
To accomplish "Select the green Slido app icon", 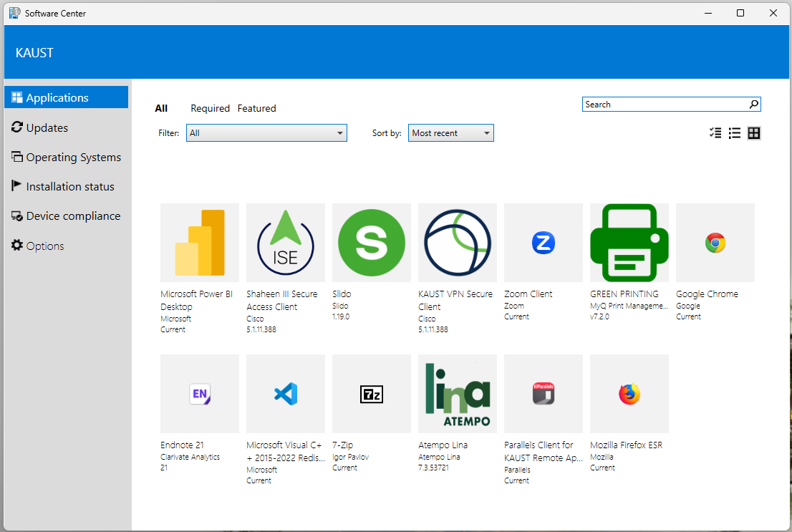I will coord(371,243).
